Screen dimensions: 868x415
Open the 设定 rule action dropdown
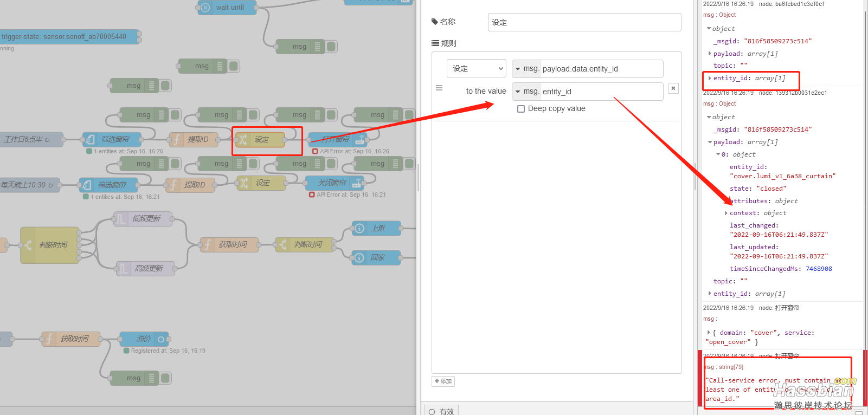coord(477,69)
